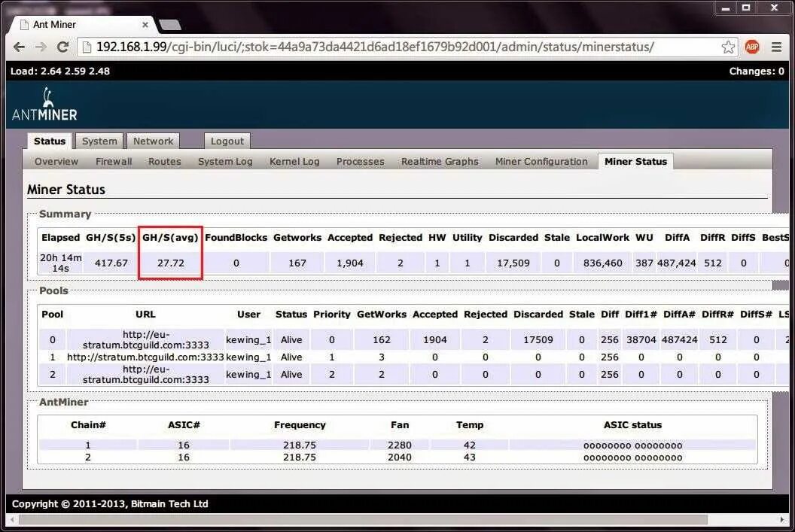Reload the page with the refresh icon
795x532 pixels.
click(63, 47)
